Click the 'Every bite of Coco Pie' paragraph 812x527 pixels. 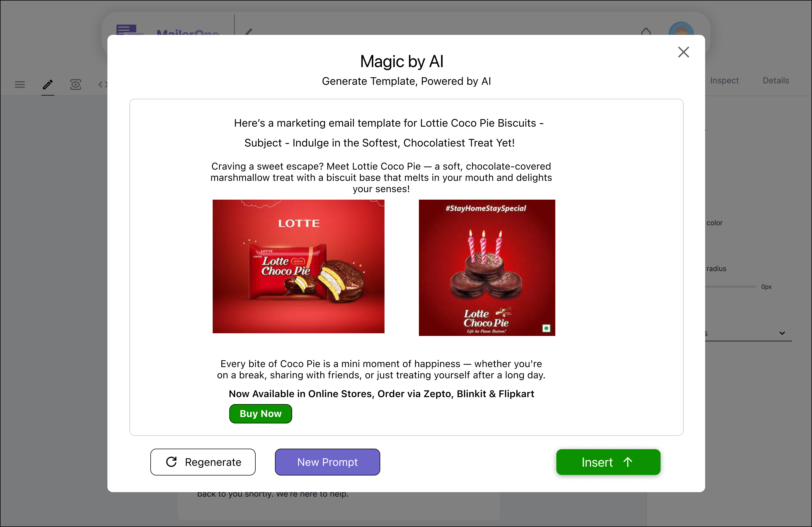click(381, 369)
